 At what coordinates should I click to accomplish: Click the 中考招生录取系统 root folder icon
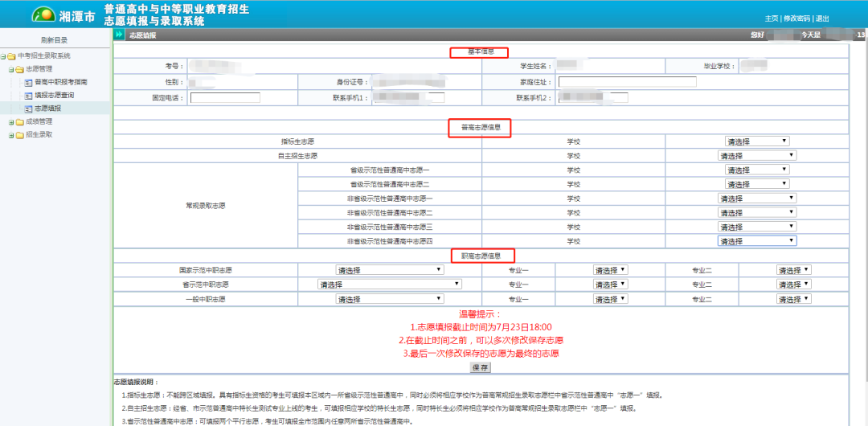(x=12, y=56)
